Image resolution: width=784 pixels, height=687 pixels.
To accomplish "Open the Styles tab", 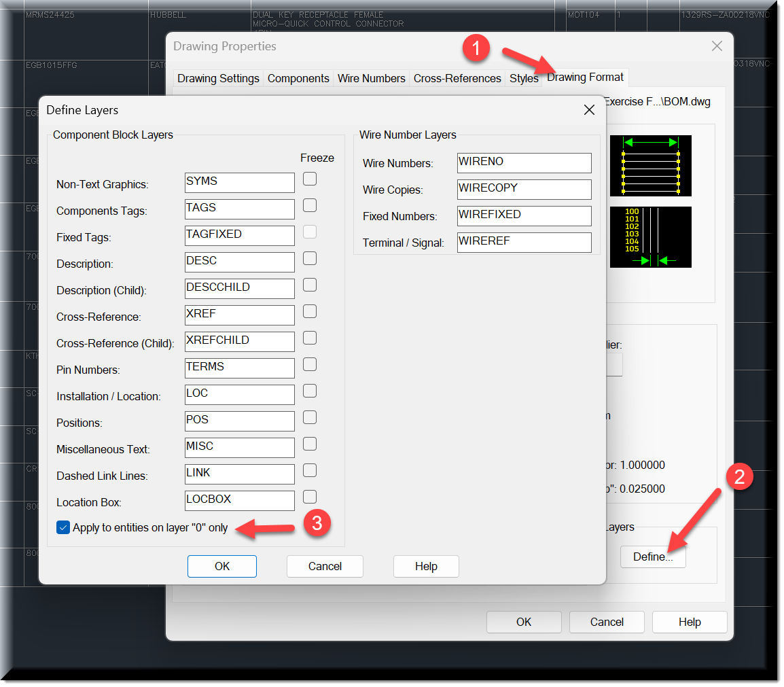I will pyautogui.click(x=523, y=78).
